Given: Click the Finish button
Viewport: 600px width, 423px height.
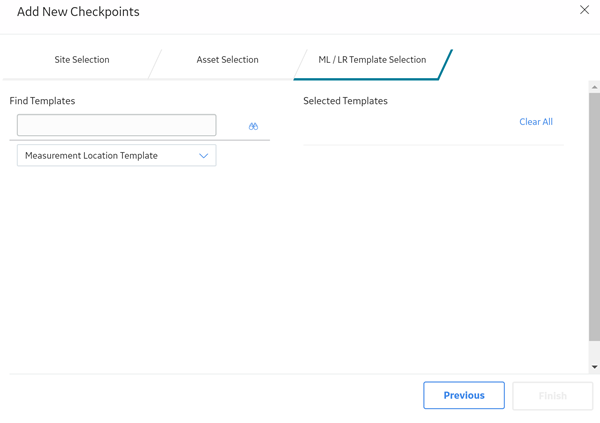Looking at the screenshot, I should [x=553, y=395].
